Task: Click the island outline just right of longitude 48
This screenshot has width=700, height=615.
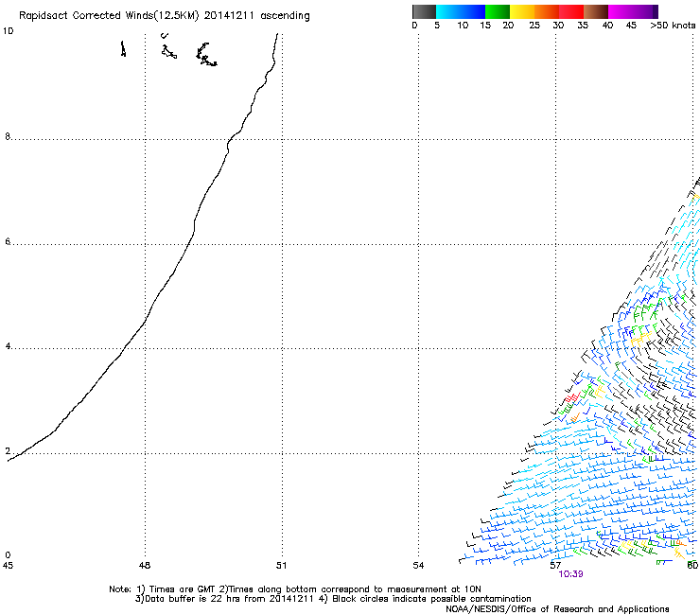Action: [168, 52]
